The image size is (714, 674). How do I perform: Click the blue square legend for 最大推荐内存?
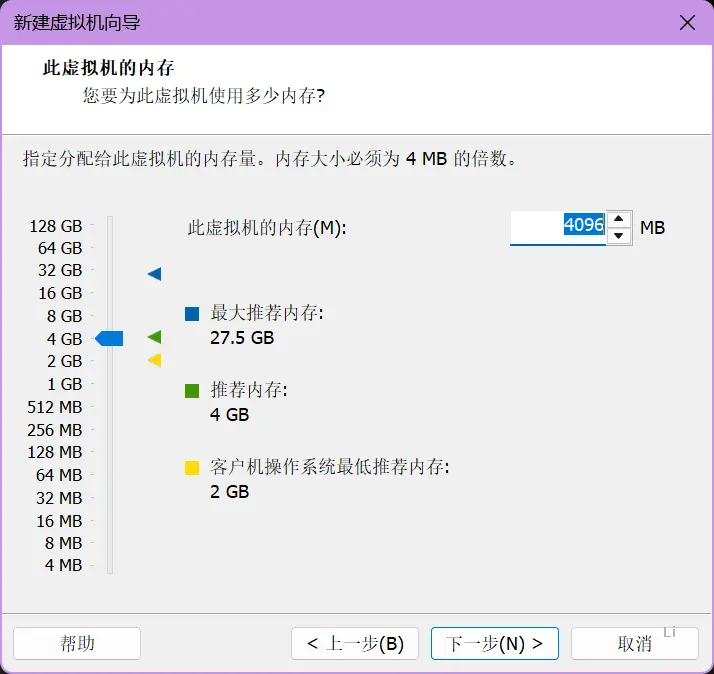tap(192, 314)
